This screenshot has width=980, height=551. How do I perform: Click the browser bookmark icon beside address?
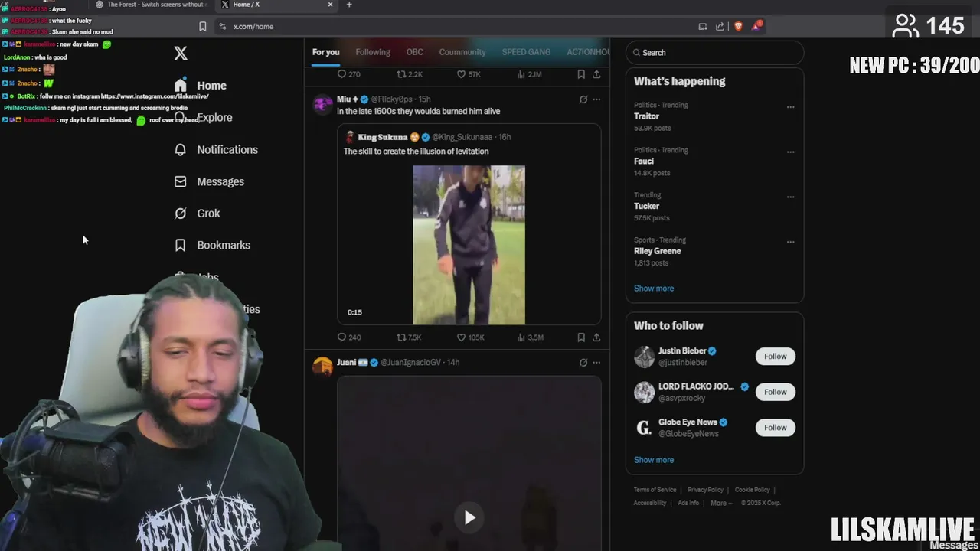pos(202,26)
